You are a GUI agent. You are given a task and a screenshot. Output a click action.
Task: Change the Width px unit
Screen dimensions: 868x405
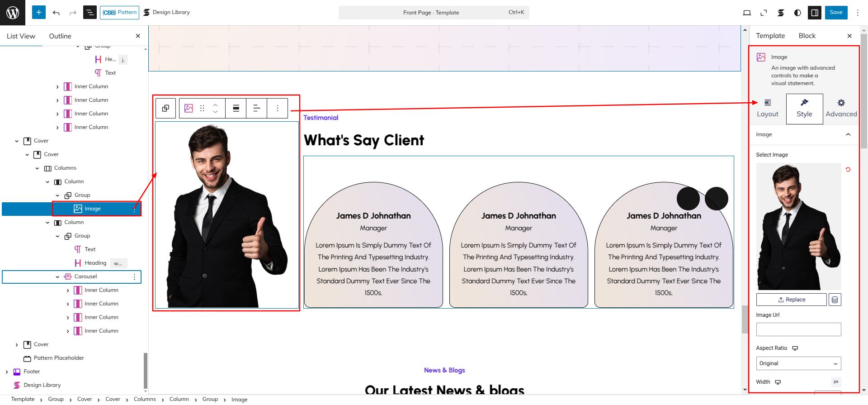pyautogui.click(x=836, y=381)
